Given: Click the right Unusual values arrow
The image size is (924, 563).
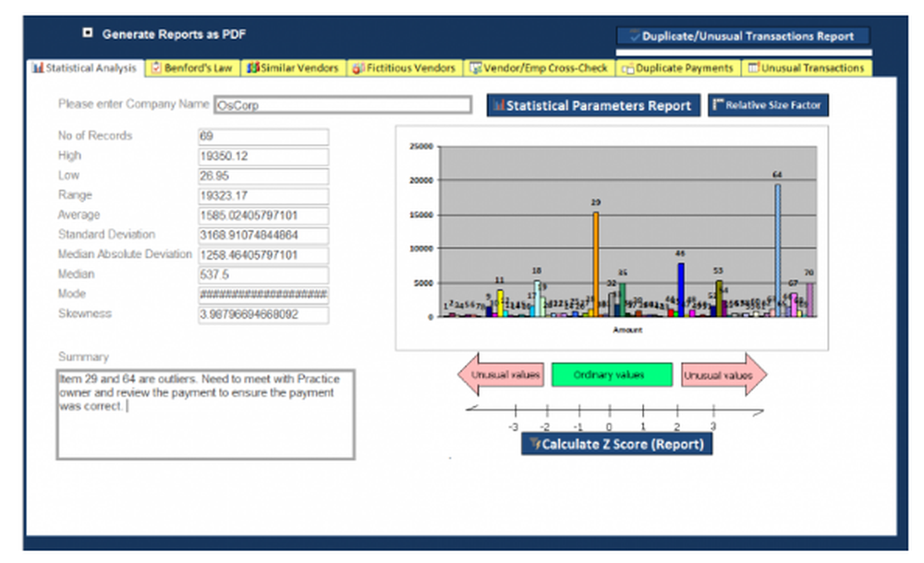Looking at the screenshot, I should click(x=723, y=374).
